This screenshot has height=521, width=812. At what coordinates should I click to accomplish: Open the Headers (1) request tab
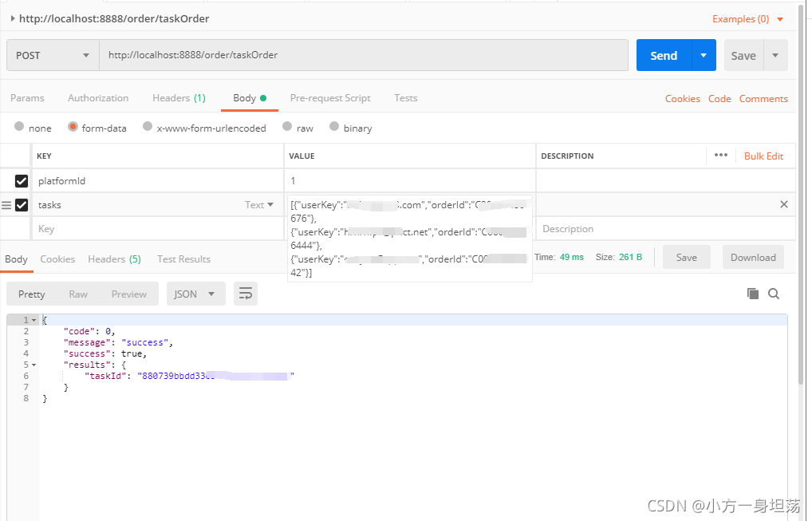[x=179, y=98]
